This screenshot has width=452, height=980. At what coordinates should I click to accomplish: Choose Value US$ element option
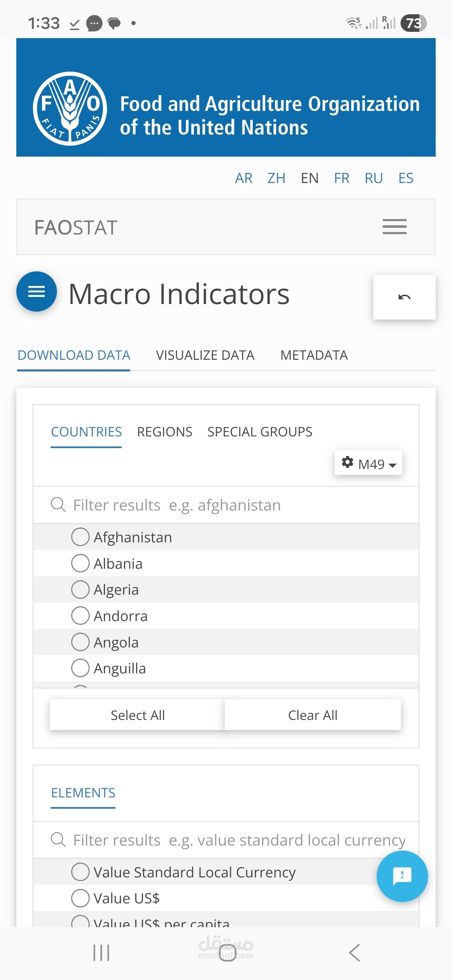pos(80,898)
